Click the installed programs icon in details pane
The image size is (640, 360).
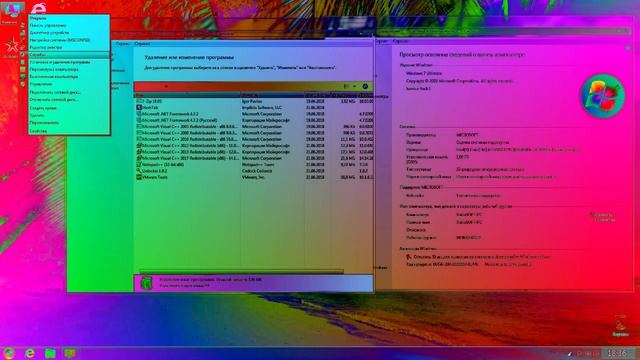coord(147,283)
